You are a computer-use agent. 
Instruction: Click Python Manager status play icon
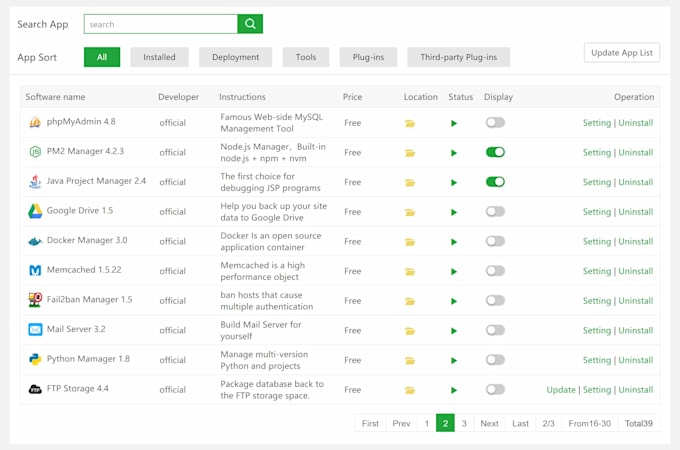pyautogui.click(x=454, y=361)
